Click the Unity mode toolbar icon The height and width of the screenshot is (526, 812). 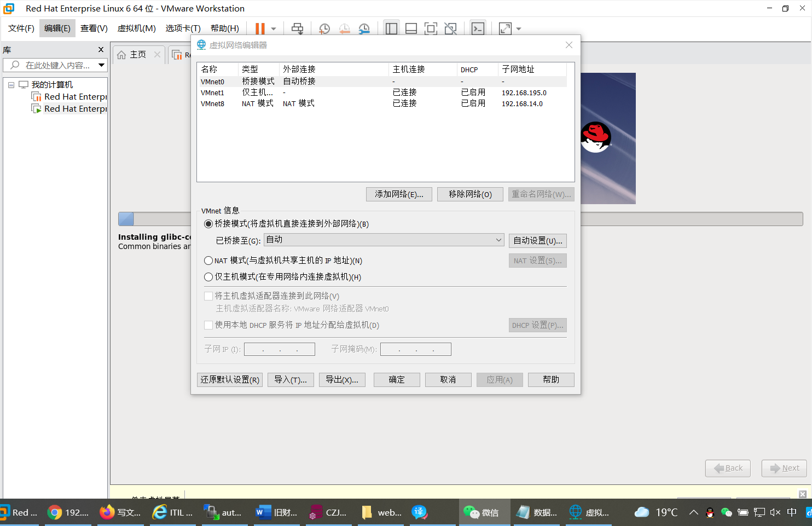pyautogui.click(x=450, y=28)
